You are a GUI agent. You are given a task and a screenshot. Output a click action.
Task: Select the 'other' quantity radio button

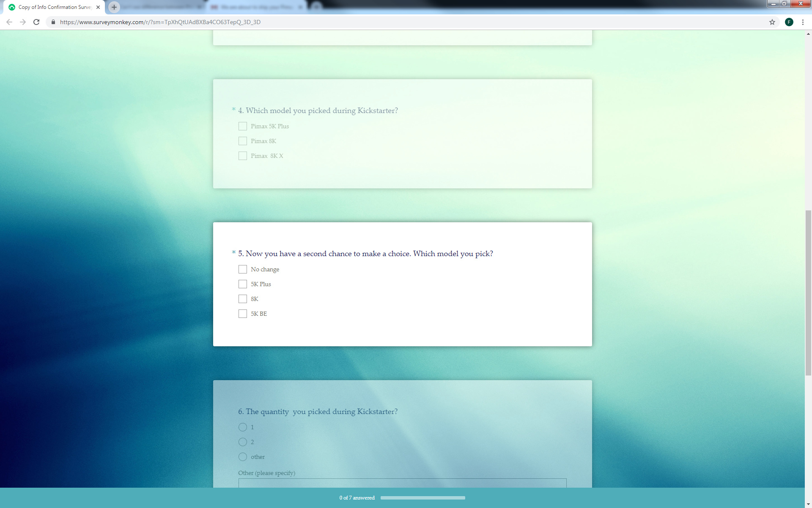243,457
